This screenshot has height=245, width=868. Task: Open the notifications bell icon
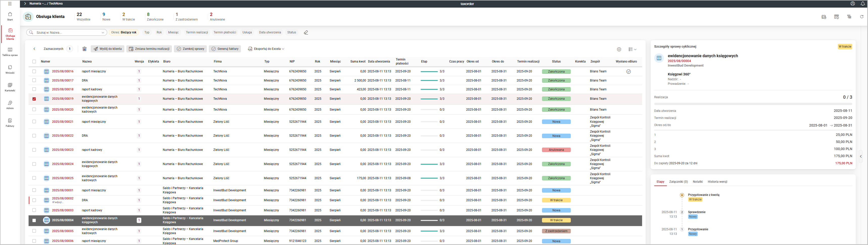pos(863,4)
